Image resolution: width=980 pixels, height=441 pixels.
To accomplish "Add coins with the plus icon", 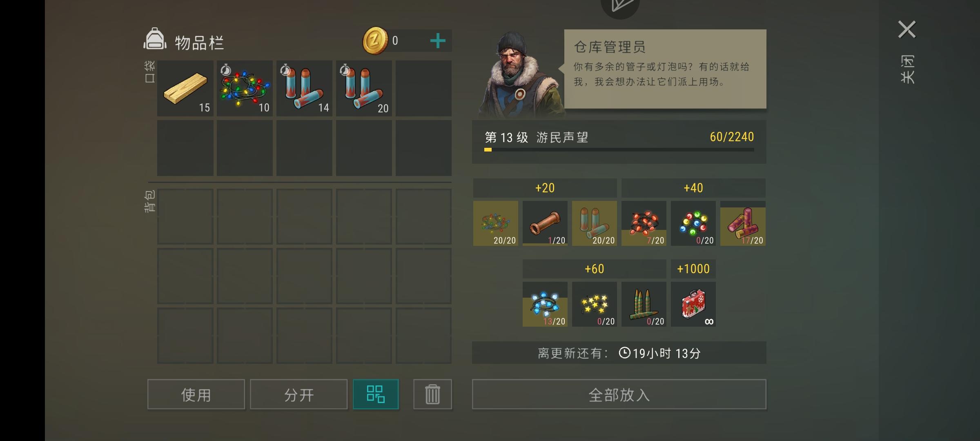I will [438, 41].
